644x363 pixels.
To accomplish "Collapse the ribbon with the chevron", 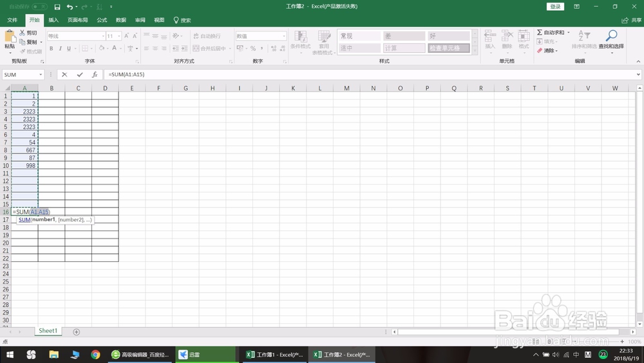I will pyautogui.click(x=638, y=61).
